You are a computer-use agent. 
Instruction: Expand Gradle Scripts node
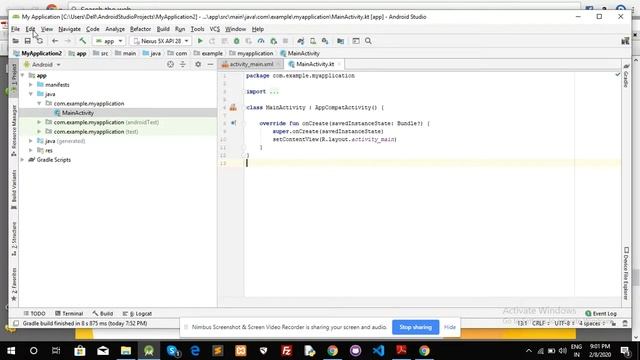tap(23, 160)
